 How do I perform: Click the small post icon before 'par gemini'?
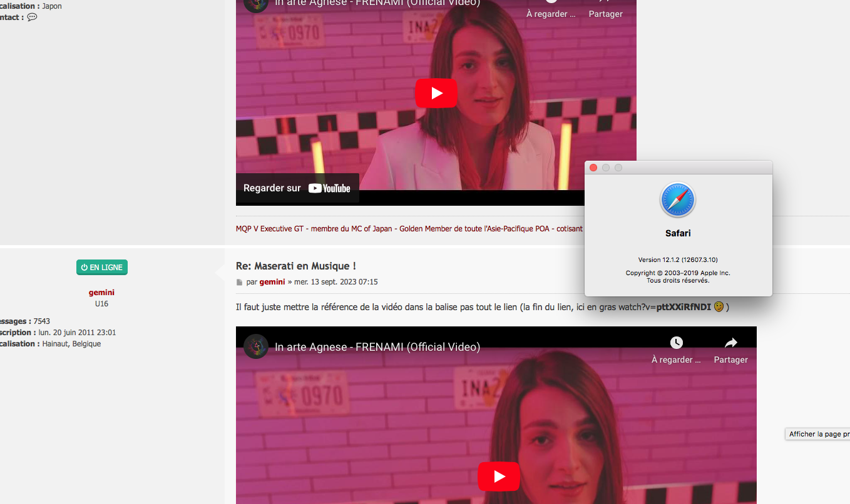pos(239,282)
